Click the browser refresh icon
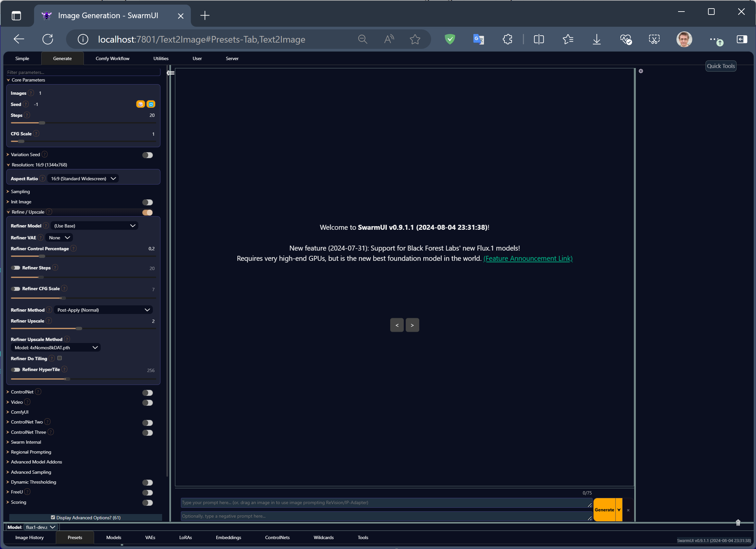The image size is (756, 549). pos(48,39)
